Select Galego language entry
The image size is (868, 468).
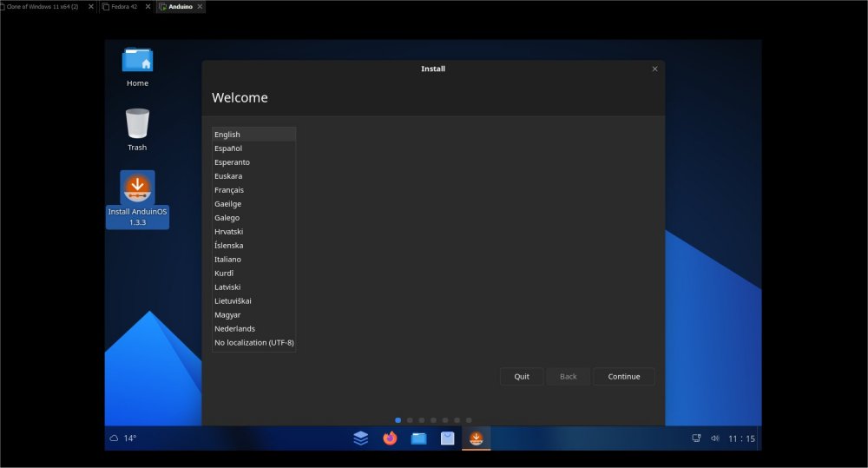[x=253, y=218]
